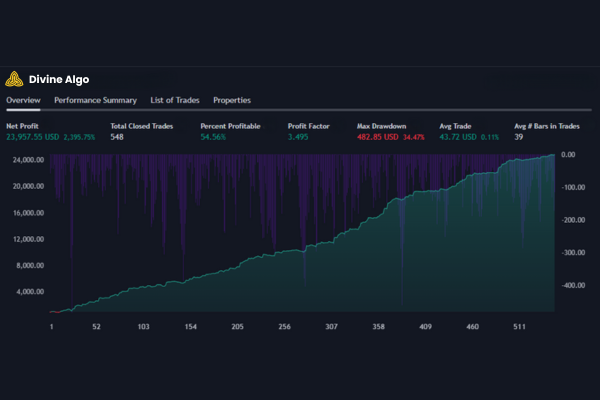Click the Percent Profitable value 54.56%
Image resolution: width=600 pixels, height=400 pixels.
213,136
